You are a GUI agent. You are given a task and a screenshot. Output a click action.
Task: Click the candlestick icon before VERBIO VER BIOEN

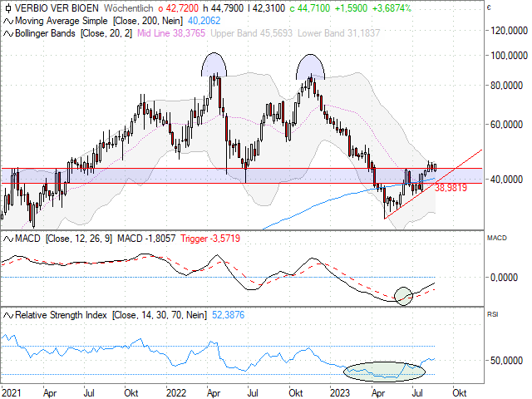(8, 8)
